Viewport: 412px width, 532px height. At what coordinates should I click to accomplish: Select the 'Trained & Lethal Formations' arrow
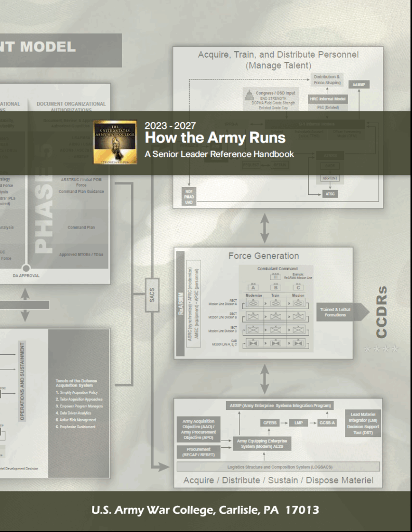click(343, 312)
